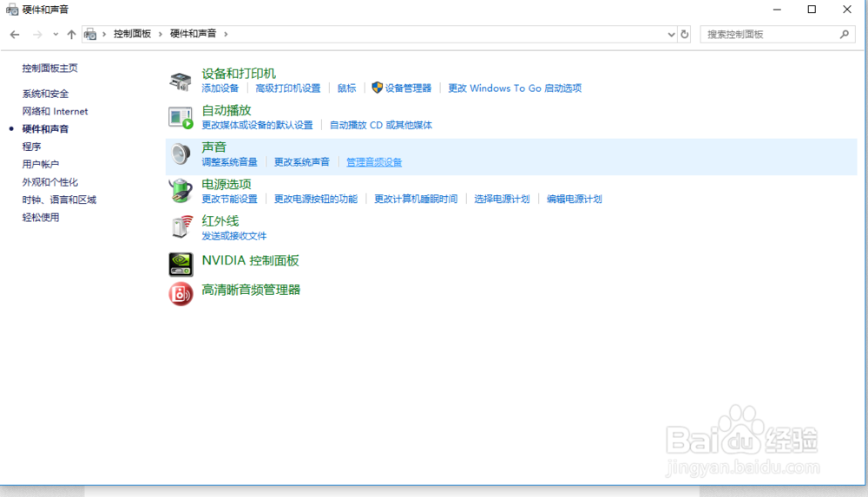This screenshot has height=497, width=868.
Task: Open the 红外线 heading link
Action: coord(220,221)
